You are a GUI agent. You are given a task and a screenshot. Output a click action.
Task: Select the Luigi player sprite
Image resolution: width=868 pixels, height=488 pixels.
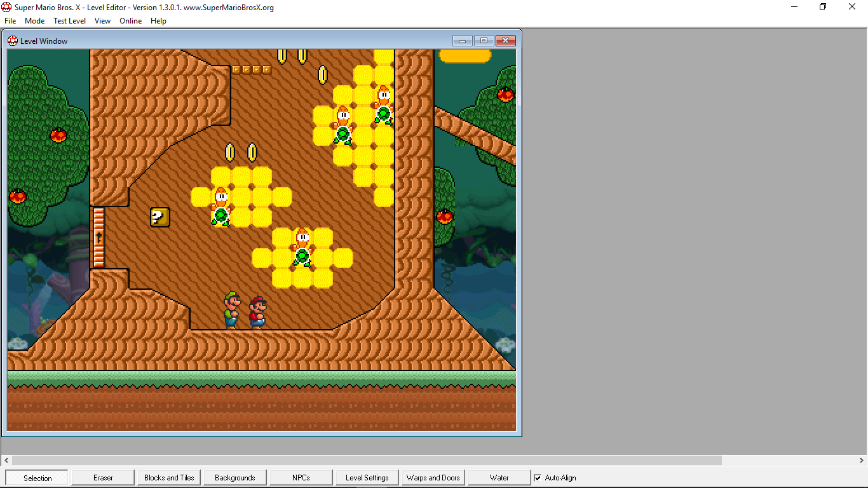click(232, 310)
